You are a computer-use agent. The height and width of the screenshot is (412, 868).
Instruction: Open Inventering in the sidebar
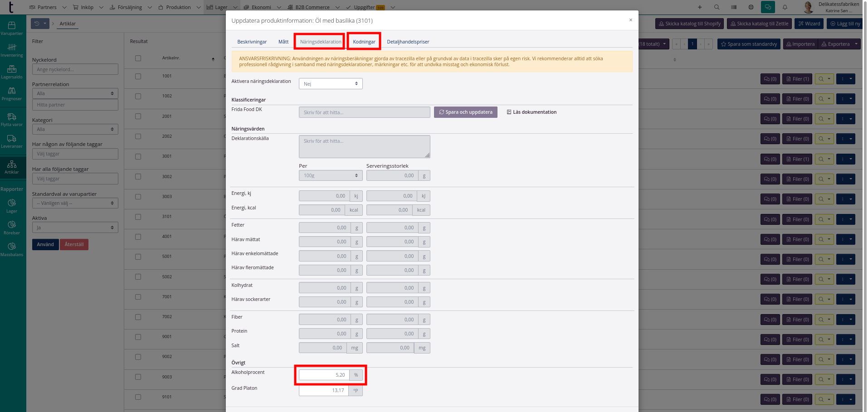(x=12, y=50)
